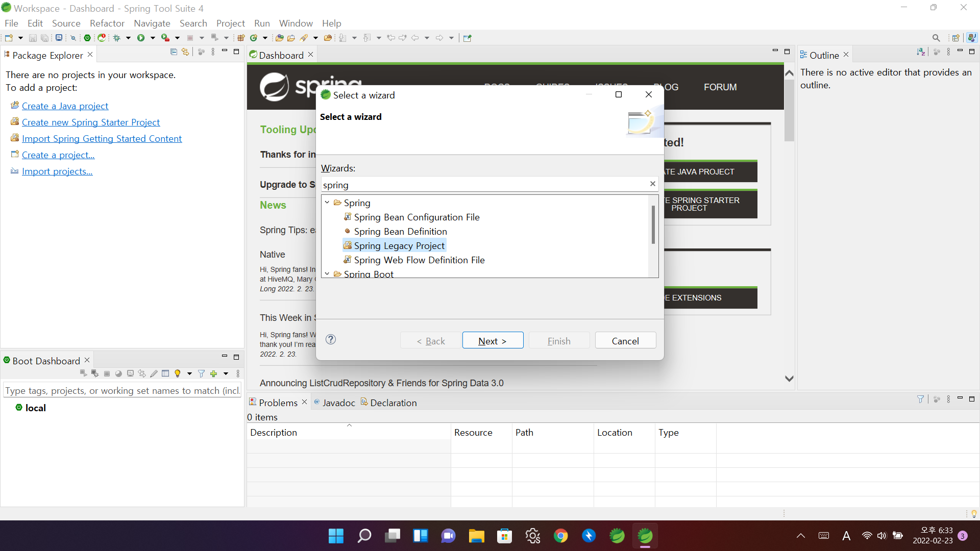Click the green Run toolbar icon
980x551 pixels.
141,38
